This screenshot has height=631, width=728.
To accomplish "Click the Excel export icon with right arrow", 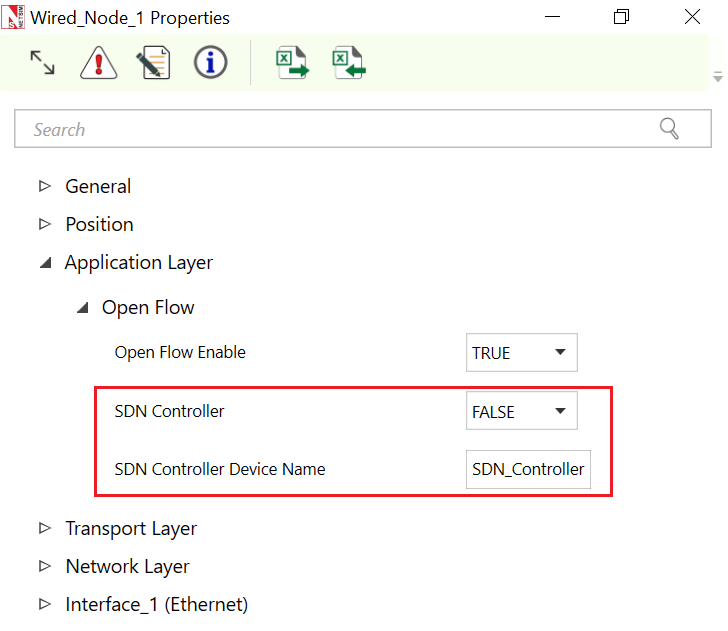I will tap(292, 64).
